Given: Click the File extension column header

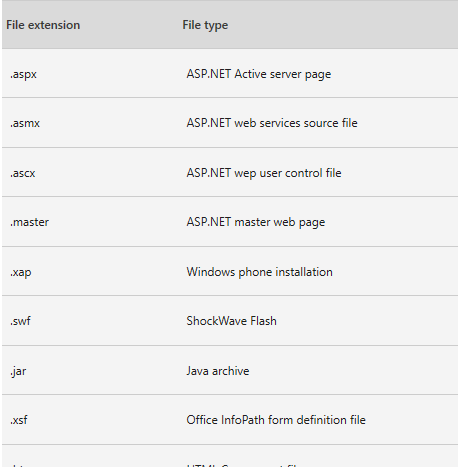Looking at the screenshot, I should click(x=43, y=25).
